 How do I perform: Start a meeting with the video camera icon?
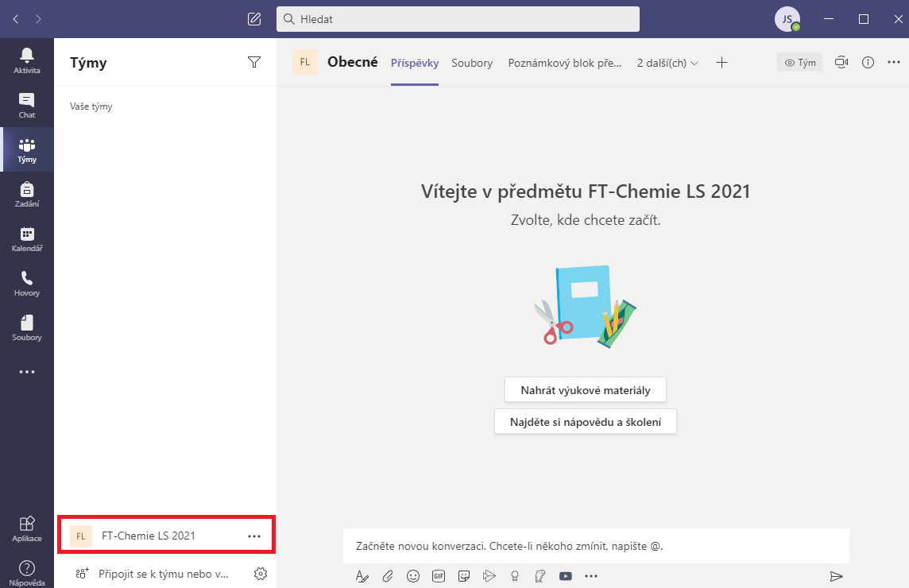841,63
